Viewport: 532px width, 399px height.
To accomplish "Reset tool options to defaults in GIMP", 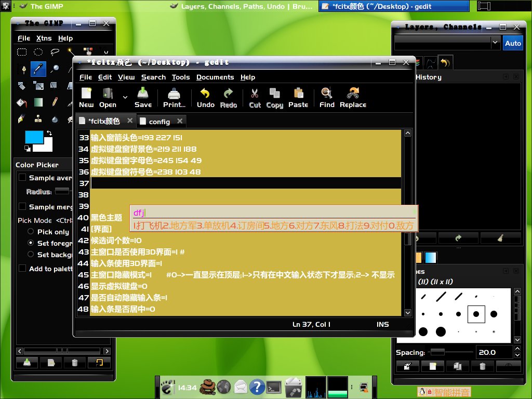I will click(99, 363).
